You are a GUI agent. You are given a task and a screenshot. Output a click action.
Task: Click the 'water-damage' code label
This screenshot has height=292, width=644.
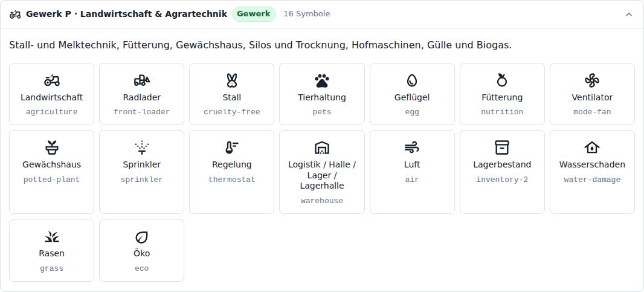[592, 180]
